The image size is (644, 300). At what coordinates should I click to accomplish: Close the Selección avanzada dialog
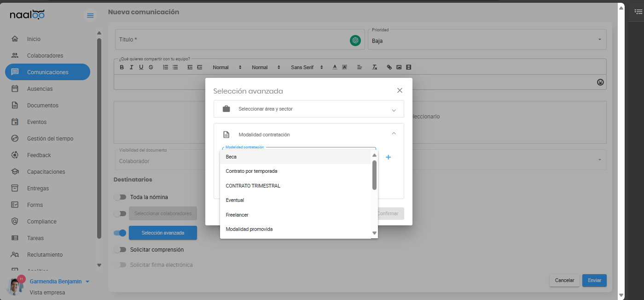tap(400, 90)
